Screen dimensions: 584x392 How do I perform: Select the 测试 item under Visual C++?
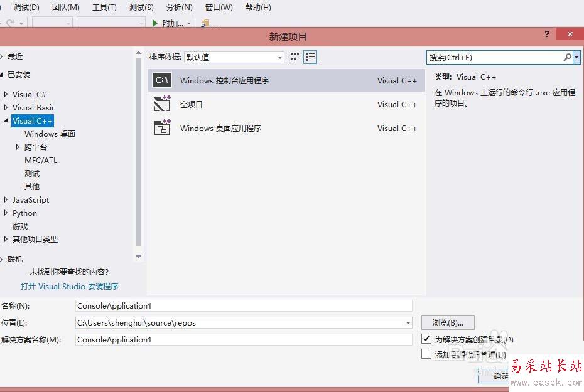coord(32,174)
